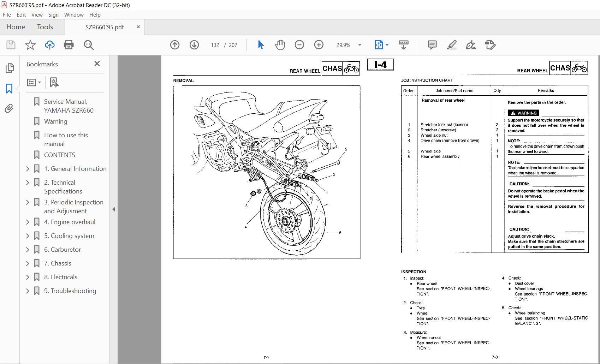Select the Hand pan tool
The image size is (600, 364).
tap(280, 45)
